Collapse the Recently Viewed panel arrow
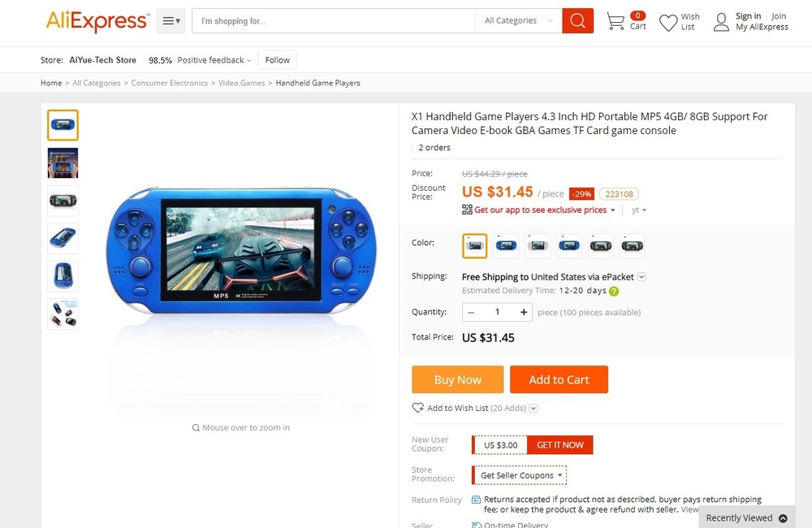Viewport: 812px width, 528px height. [783, 518]
